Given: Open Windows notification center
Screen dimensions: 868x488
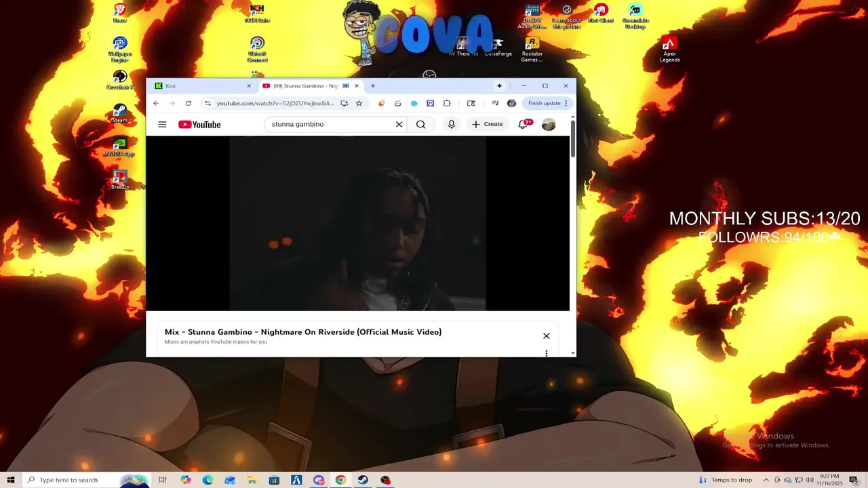Looking at the screenshot, I should 854,480.
